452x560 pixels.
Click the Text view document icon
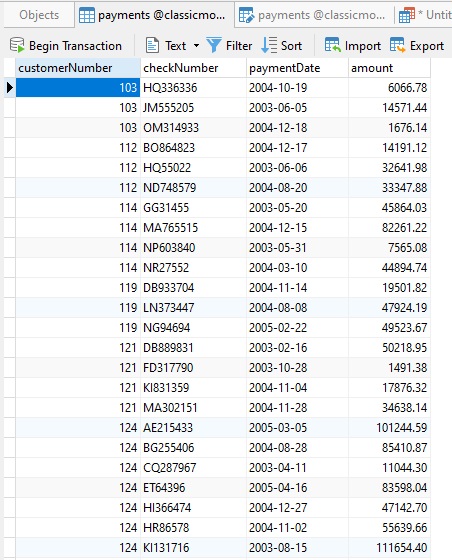[152, 46]
